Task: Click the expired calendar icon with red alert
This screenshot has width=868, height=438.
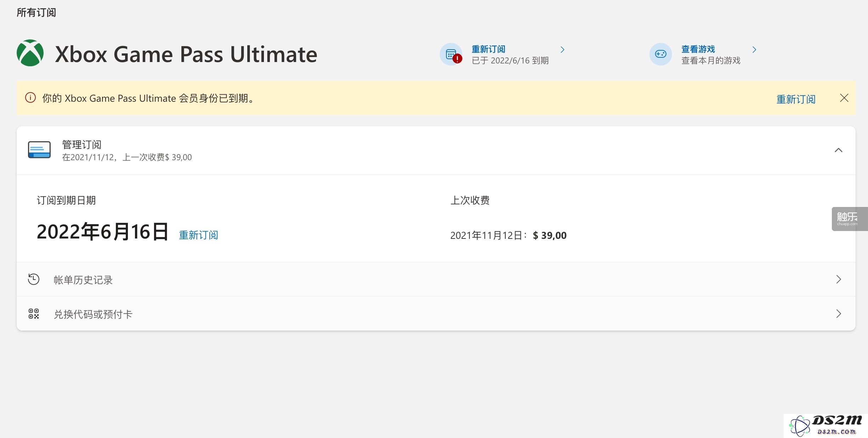Action: (451, 54)
